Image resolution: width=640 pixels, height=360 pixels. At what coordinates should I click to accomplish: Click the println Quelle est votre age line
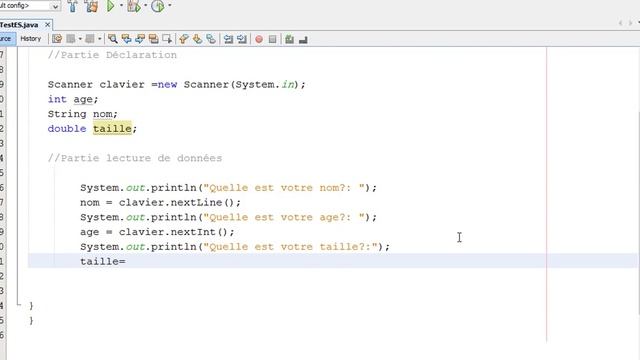tap(228, 217)
